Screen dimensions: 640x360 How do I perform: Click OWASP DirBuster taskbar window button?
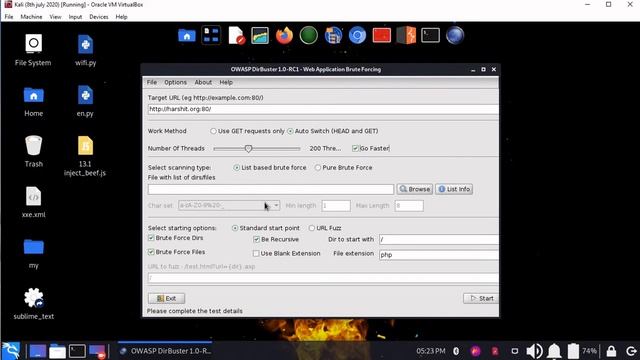point(165,351)
